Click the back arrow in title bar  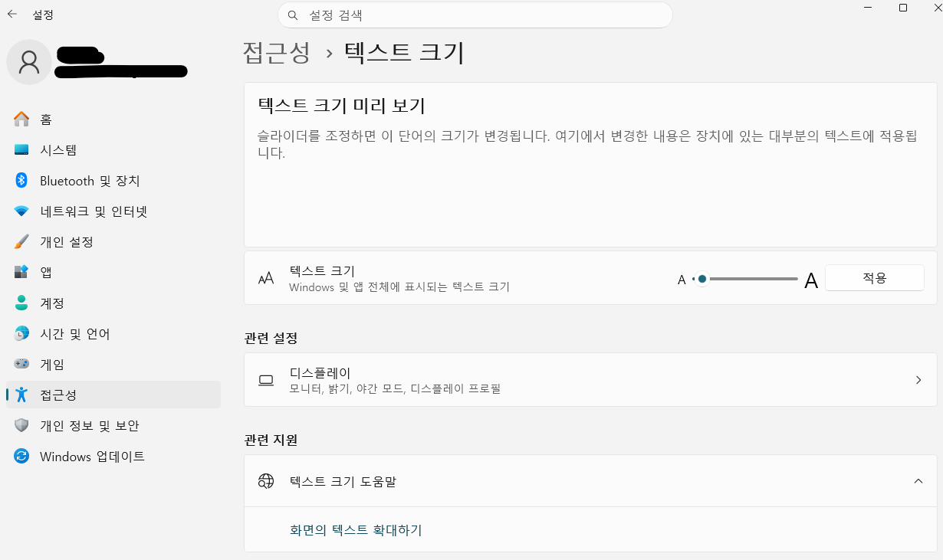click(x=12, y=14)
